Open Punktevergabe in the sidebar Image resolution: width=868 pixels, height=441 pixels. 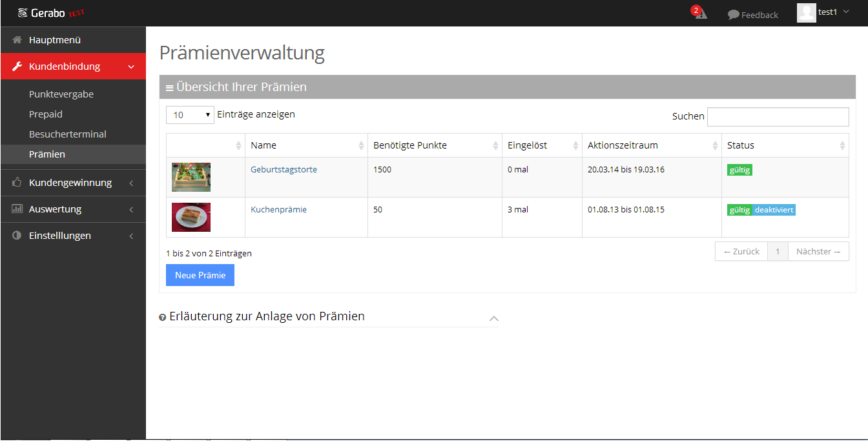[x=61, y=94]
